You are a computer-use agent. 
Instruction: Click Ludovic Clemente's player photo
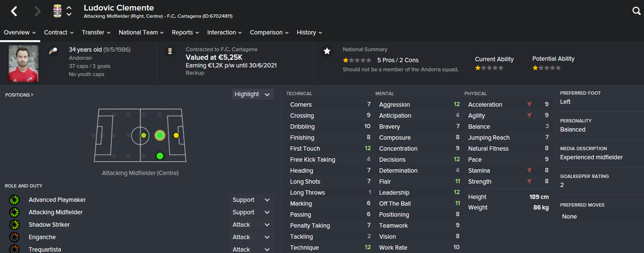point(23,64)
